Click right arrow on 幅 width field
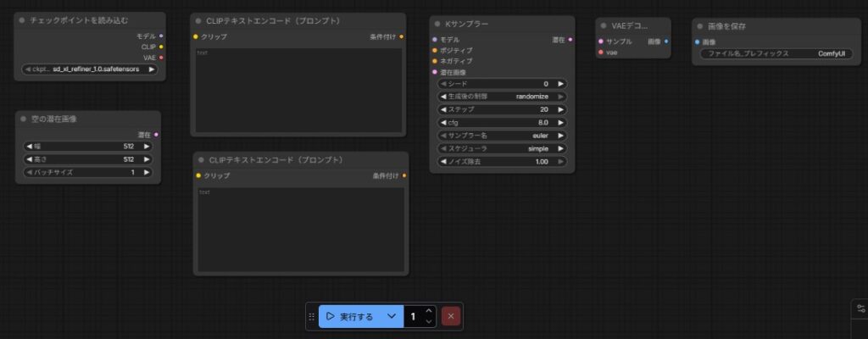Image resolution: width=868 pixels, height=339 pixels. 147,146
